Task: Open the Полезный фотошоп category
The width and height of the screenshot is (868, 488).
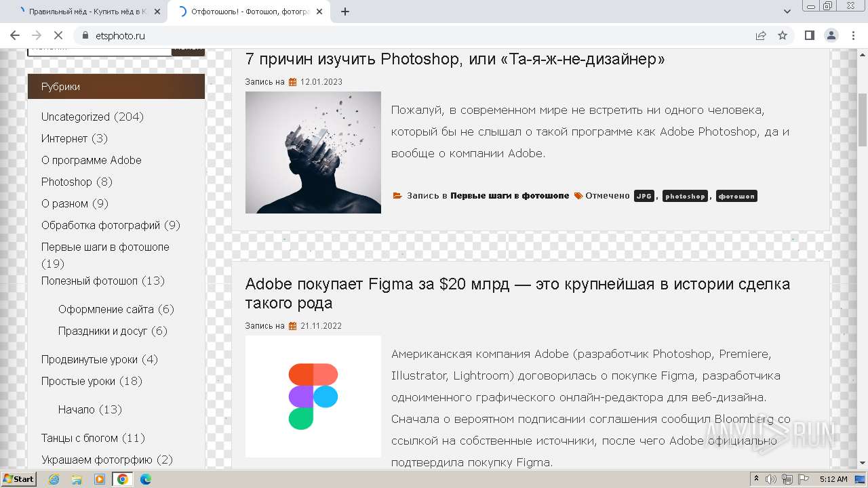Action: pos(90,281)
